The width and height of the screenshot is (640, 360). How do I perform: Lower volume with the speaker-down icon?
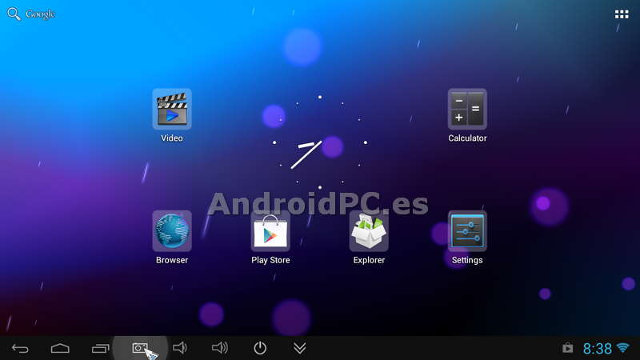[x=180, y=348]
